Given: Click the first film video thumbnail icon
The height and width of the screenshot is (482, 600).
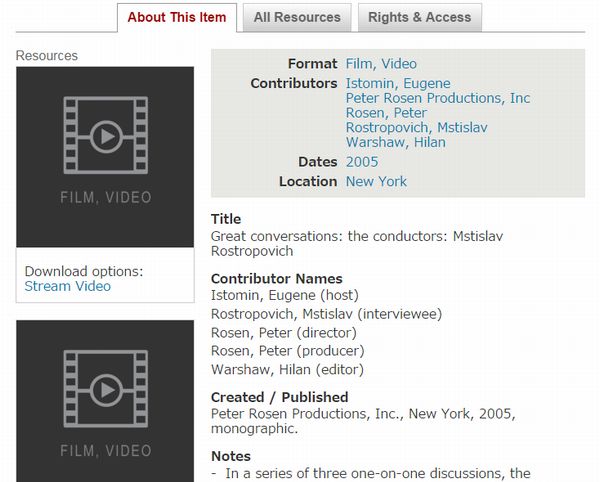Looking at the screenshot, I should point(105,156).
